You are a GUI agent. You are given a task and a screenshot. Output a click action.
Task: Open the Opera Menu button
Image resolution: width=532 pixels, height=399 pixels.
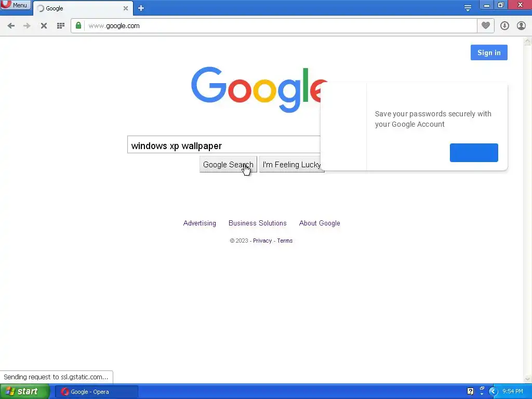15,5
